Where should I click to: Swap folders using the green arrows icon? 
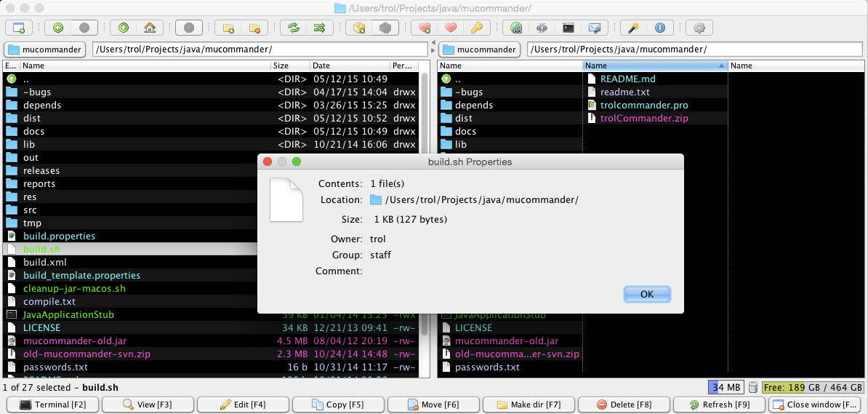tap(294, 27)
